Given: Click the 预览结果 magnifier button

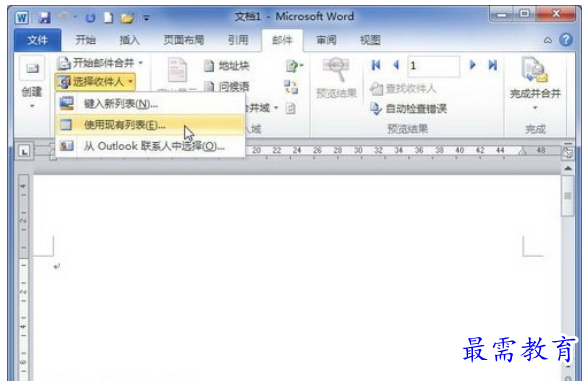Looking at the screenshot, I should pos(336,78).
